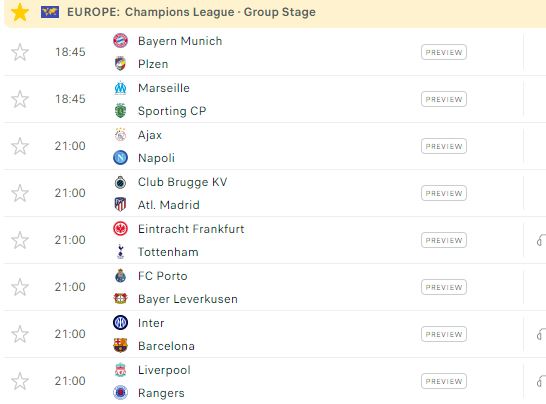Open Preview for Liverpool vs Rangers

(444, 381)
